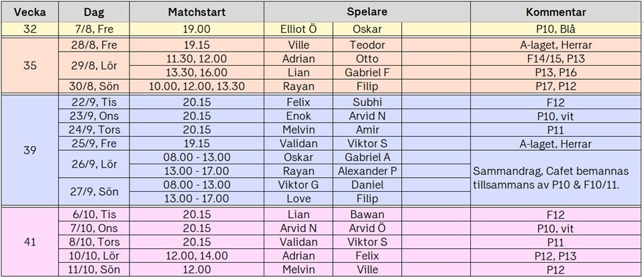
Task: Click the Gabriel F player cell
Action: 367,72
